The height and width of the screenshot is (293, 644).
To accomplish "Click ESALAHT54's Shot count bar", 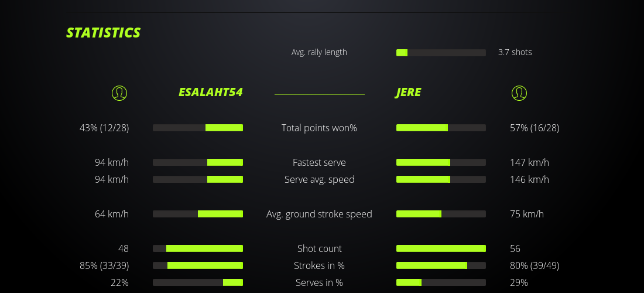I will [198, 248].
